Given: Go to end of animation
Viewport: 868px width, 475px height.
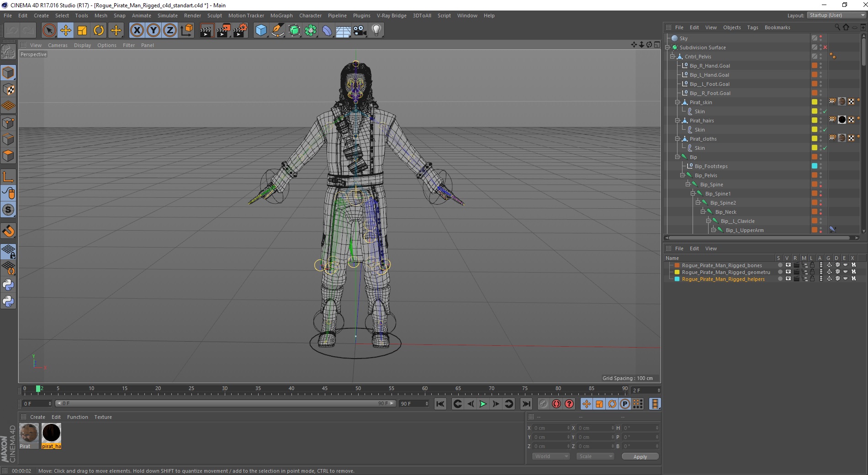Looking at the screenshot, I should click(x=526, y=404).
